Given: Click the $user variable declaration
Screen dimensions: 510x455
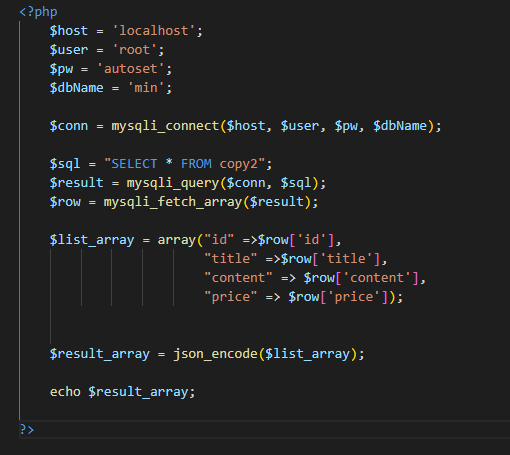Looking at the screenshot, I should 69,50.
